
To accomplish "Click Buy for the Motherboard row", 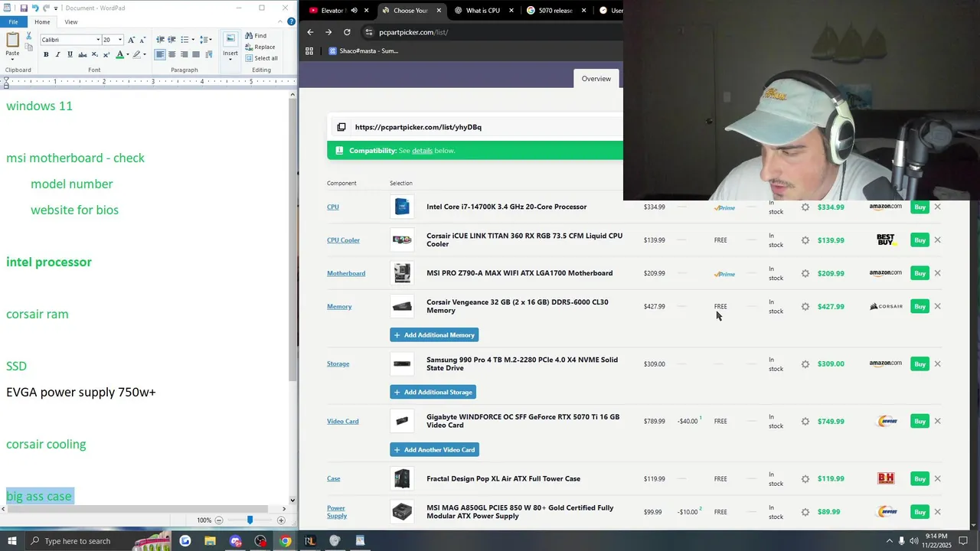I will 920,273.
